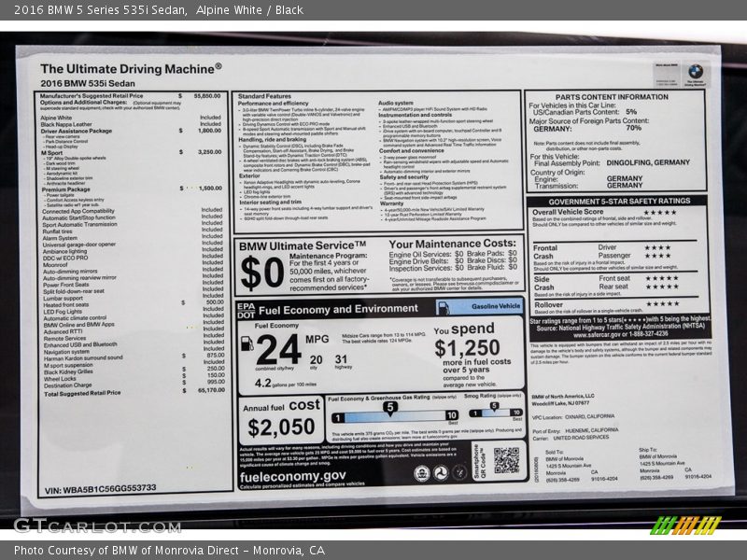Click the EPA DOT emblem
The height and width of the screenshot is (560, 747).
point(245,309)
